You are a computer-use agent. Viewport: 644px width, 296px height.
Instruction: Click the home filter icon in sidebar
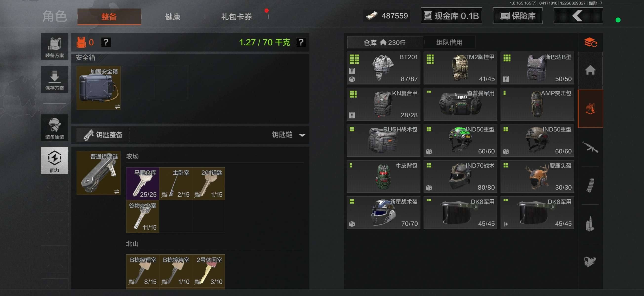(590, 70)
